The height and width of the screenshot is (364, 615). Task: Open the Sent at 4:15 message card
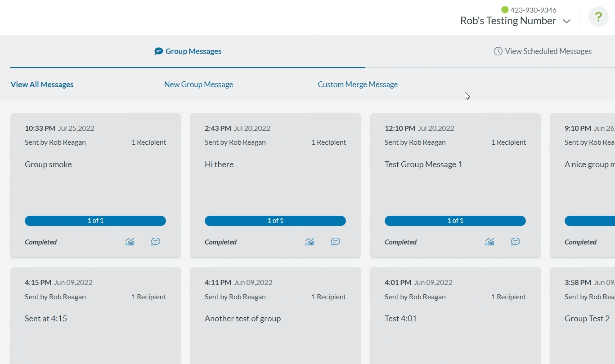pyautogui.click(x=95, y=318)
